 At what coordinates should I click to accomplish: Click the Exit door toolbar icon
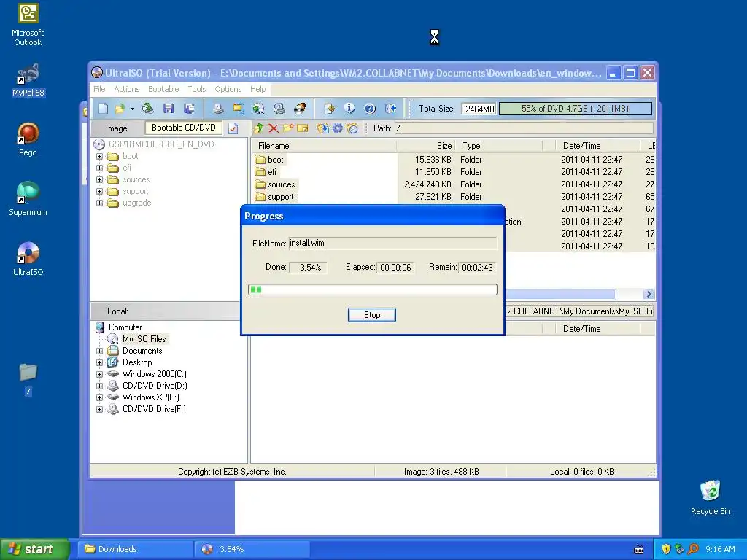pyautogui.click(x=390, y=109)
